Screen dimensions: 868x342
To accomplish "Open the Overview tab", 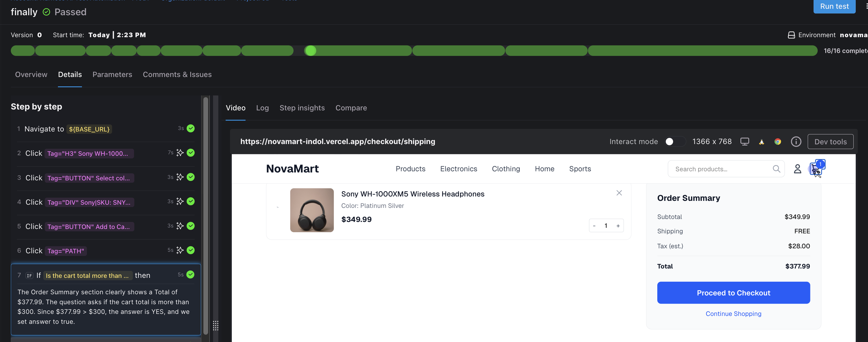I will (x=31, y=75).
